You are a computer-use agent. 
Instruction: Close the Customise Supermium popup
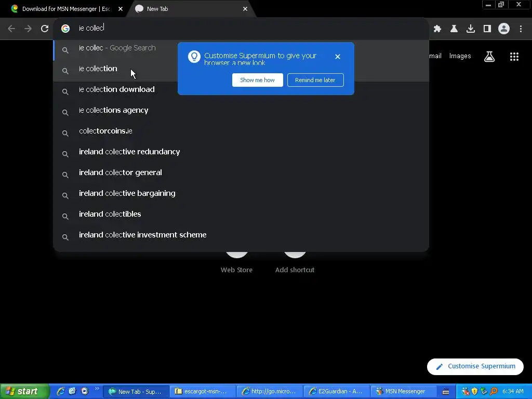coord(338,57)
